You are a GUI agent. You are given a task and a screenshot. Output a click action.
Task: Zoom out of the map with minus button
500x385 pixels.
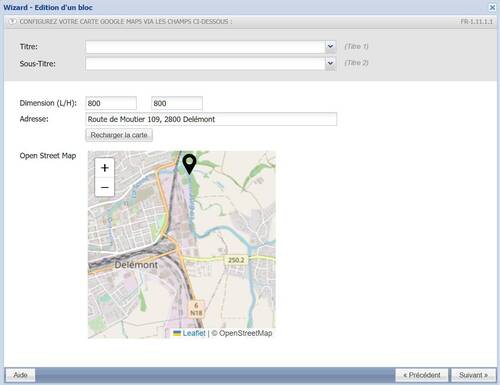pos(105,187)
